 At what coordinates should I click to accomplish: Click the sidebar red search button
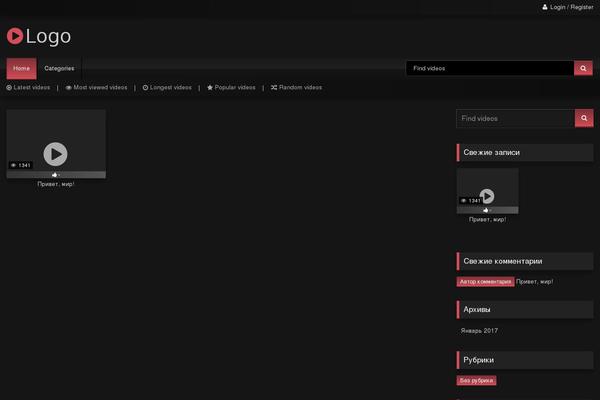click(584, 118)
